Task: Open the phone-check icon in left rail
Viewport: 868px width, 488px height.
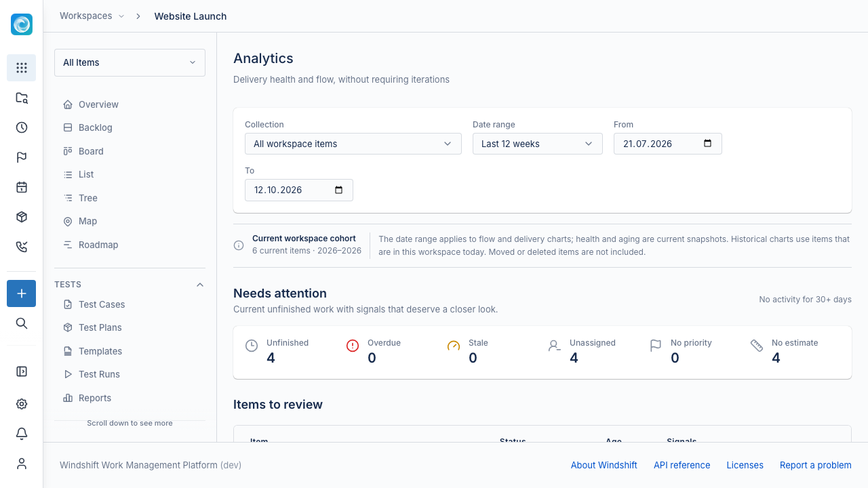Action: [22, 247]
